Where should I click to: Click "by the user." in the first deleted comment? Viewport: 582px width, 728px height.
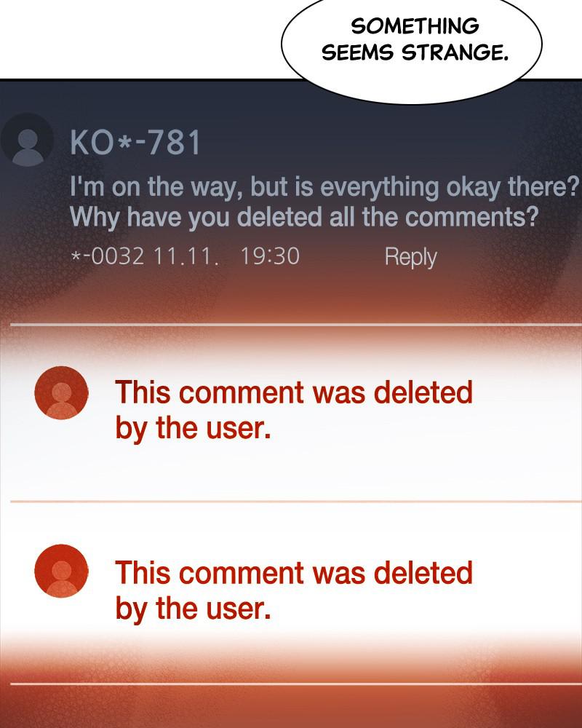[x=193, y=428]
